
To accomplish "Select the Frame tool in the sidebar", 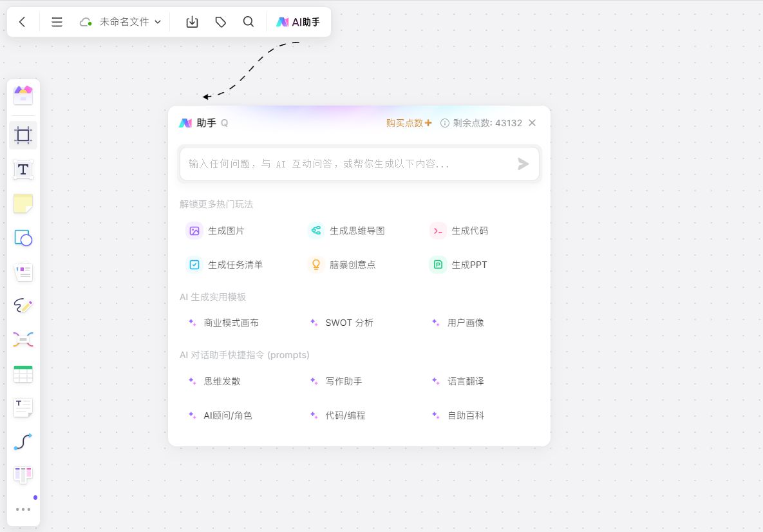I will tap(23, 135).
